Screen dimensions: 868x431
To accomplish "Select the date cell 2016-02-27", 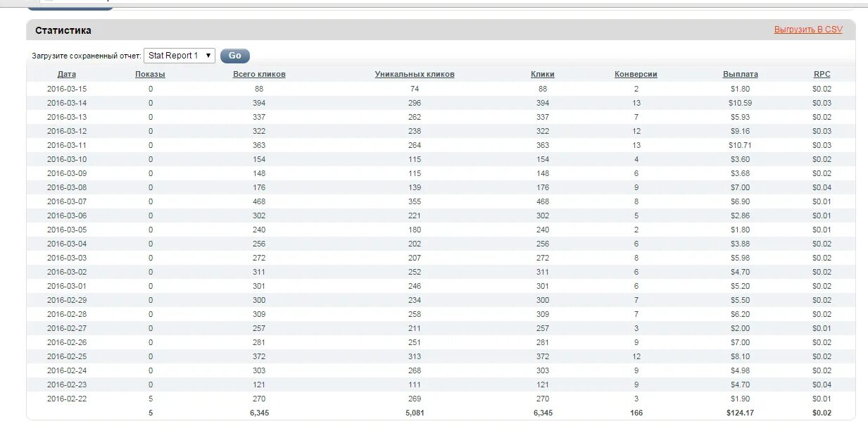I will [x=67, y=328].
